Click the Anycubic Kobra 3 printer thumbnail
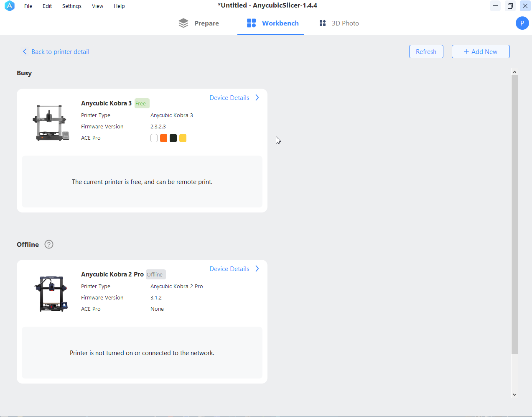The height and width of the screenshot is (417, 532). pos(51,123)
